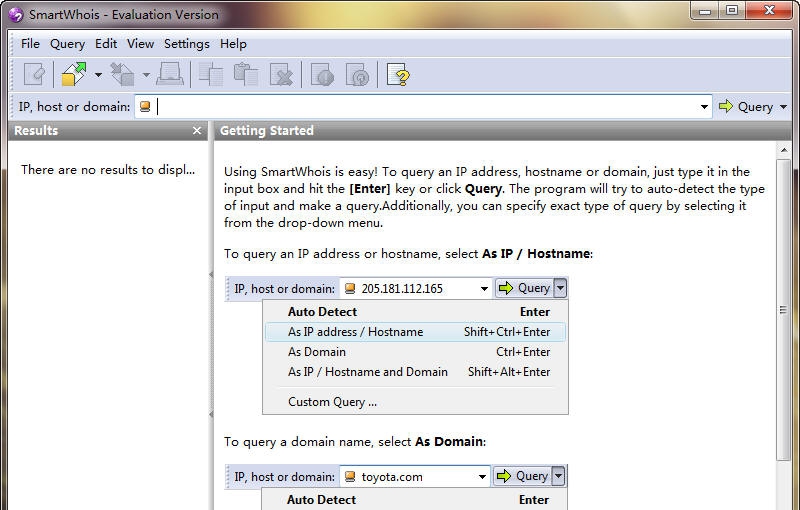Click the Help question mark toolbar icon
Screen dimensions: 800x510
point(398,75)
